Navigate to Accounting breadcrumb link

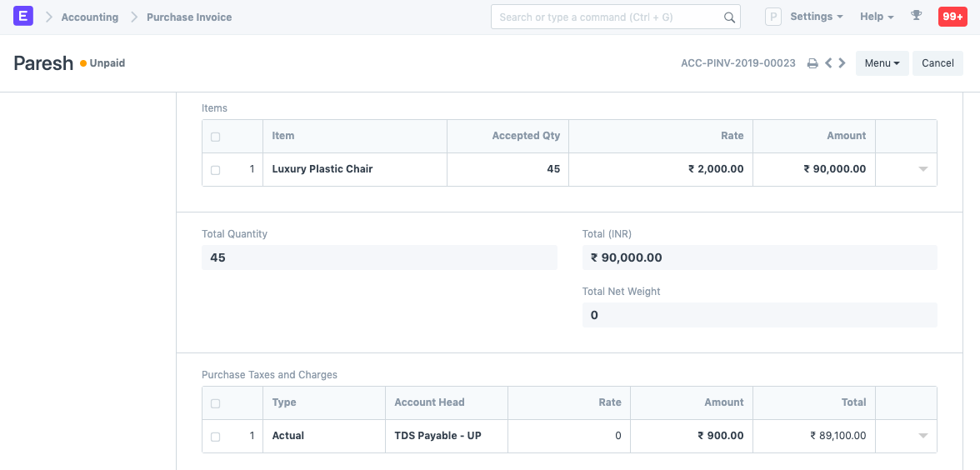point(89,17)
